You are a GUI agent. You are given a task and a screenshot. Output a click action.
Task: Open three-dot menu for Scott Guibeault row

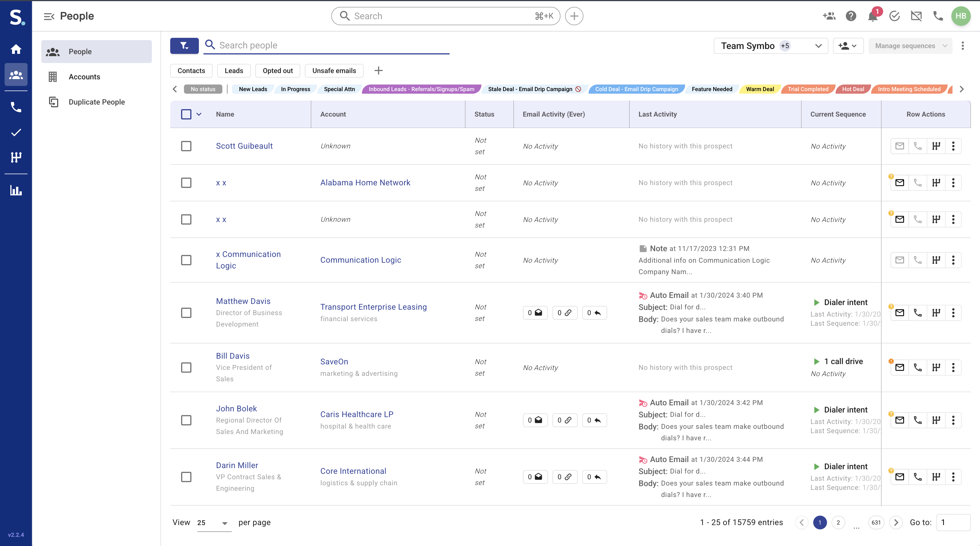[953, 146]
